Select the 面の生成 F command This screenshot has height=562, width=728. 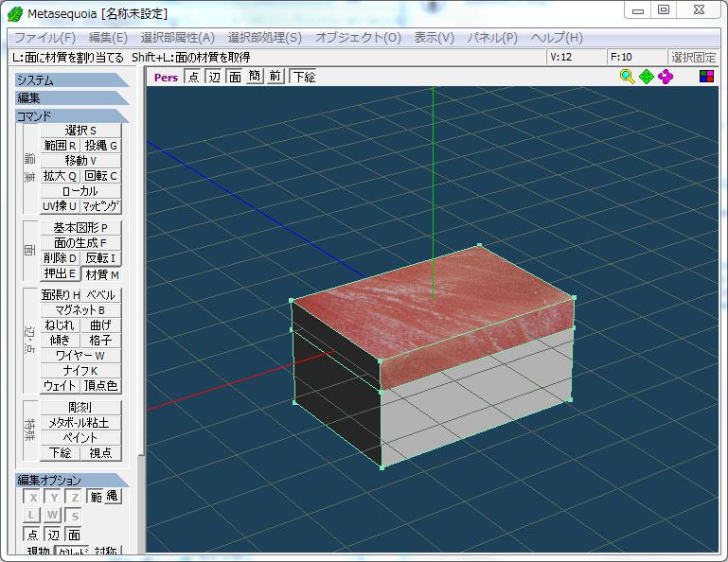point(80,243)
